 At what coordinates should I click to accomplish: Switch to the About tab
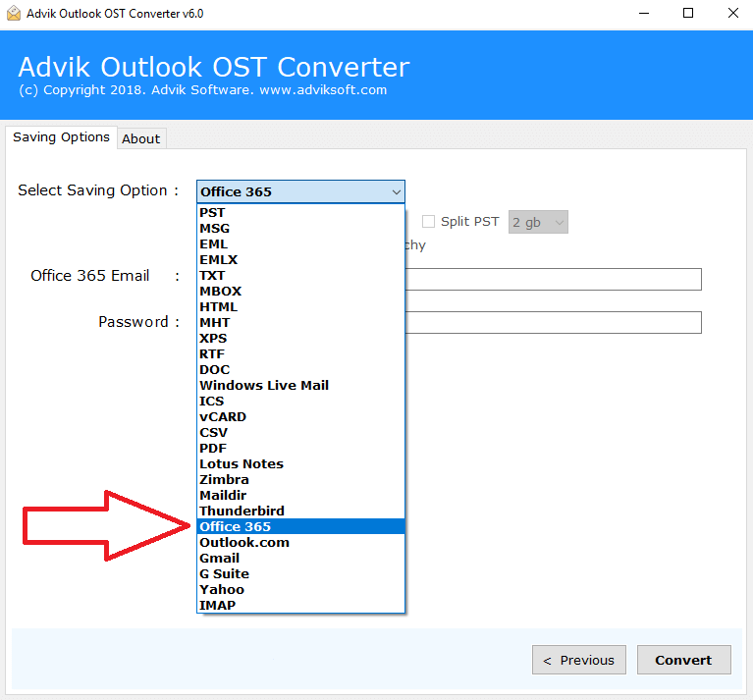click(140, 138)
